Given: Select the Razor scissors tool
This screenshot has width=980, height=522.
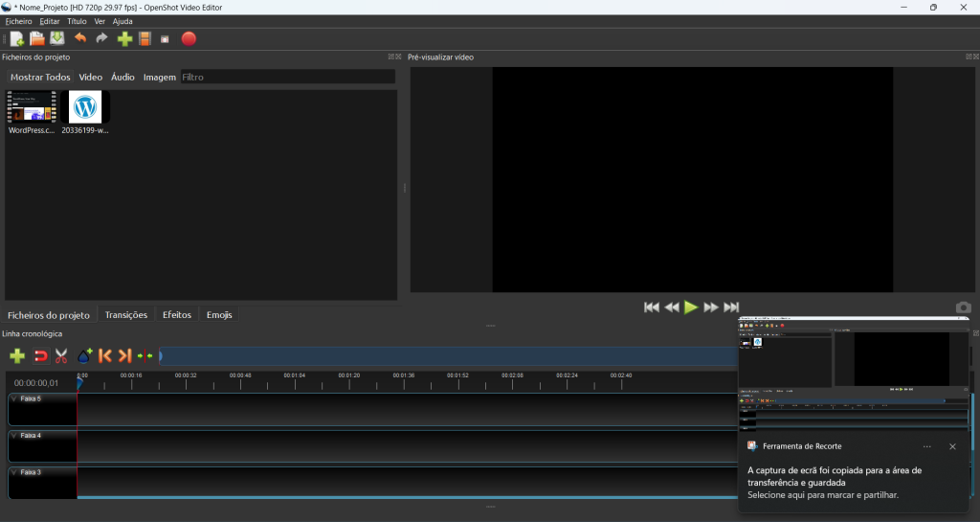Looking at the screenshot, I should click(x=61, y=356).
